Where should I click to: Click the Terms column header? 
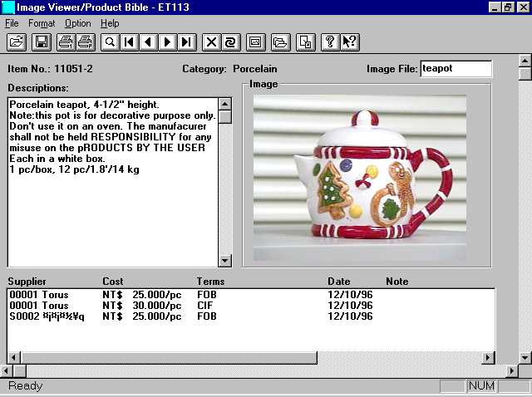click(210, 282)
